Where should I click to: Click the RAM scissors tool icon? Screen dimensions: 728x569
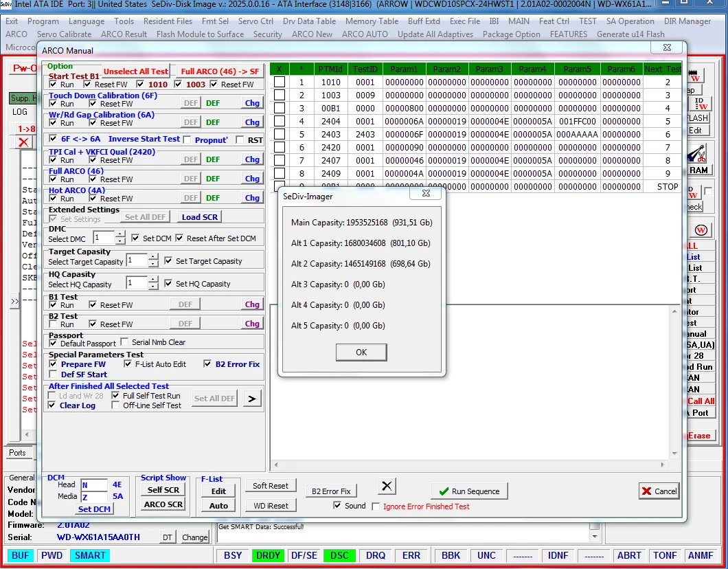698,153
